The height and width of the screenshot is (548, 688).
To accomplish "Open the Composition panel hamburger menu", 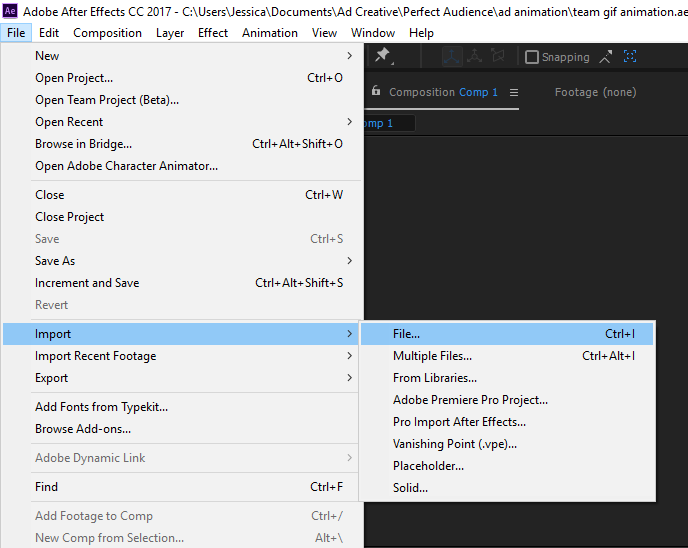I will [514, 93].
